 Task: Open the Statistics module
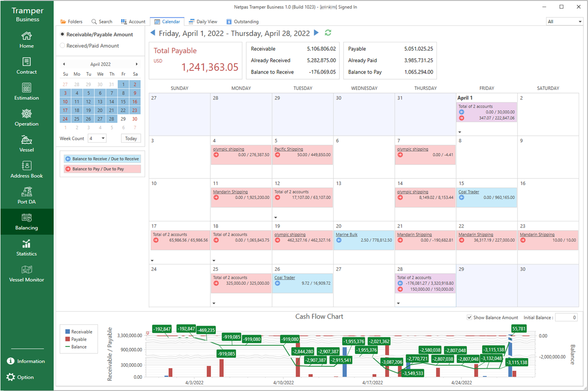click(27, 247)
